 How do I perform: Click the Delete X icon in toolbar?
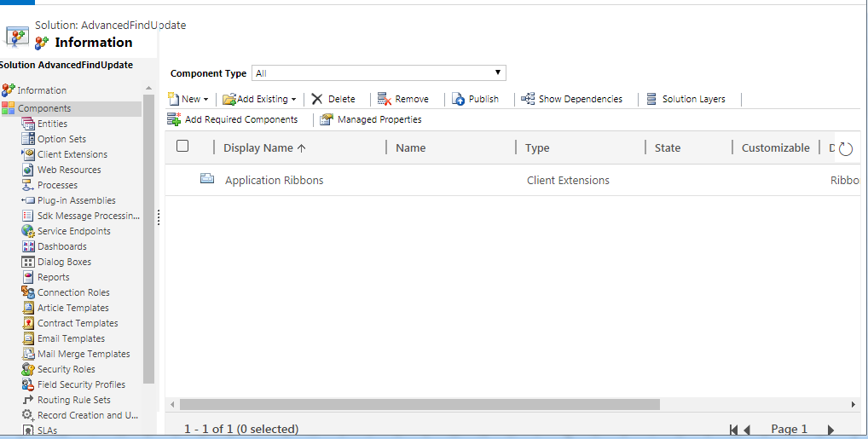tap(317, 99)
